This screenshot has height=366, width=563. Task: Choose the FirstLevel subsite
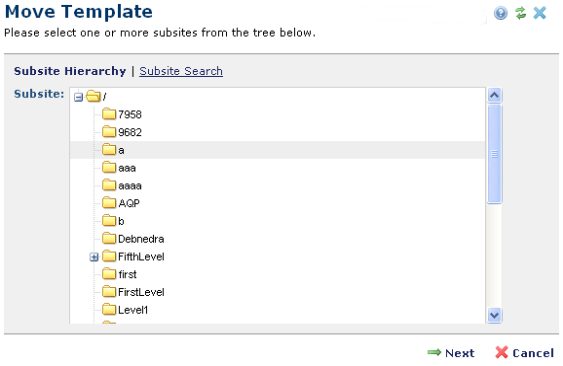pos(141,292)
